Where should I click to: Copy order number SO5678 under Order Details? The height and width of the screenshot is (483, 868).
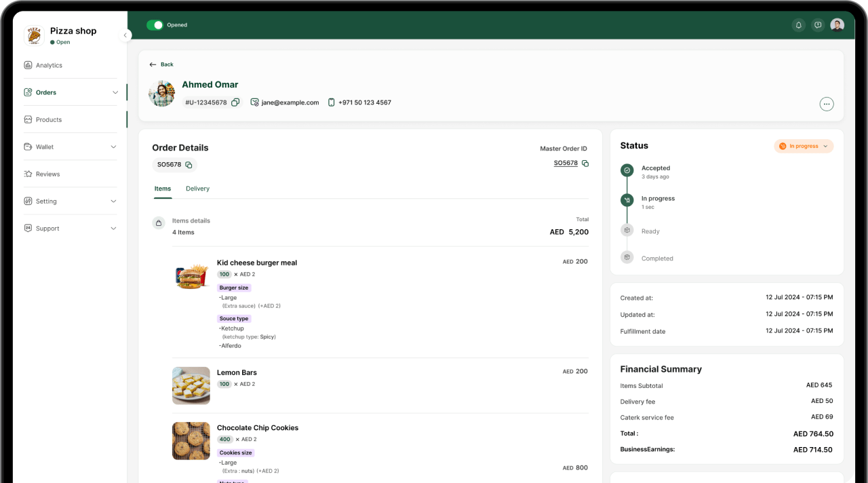click(x=189, y=165)
